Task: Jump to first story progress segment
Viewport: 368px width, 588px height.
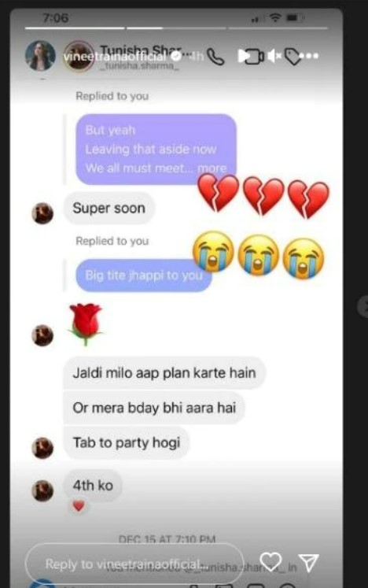Action: click(x=75, y=28)
